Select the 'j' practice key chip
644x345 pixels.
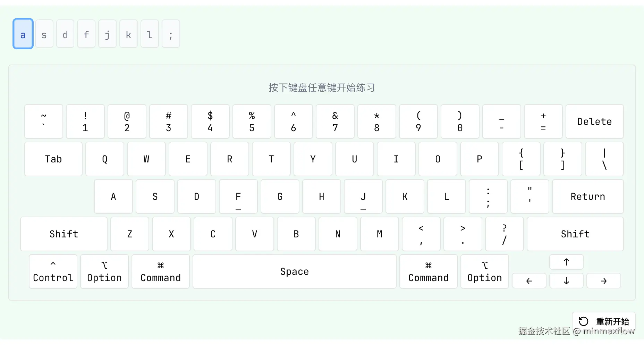(107, 34)
